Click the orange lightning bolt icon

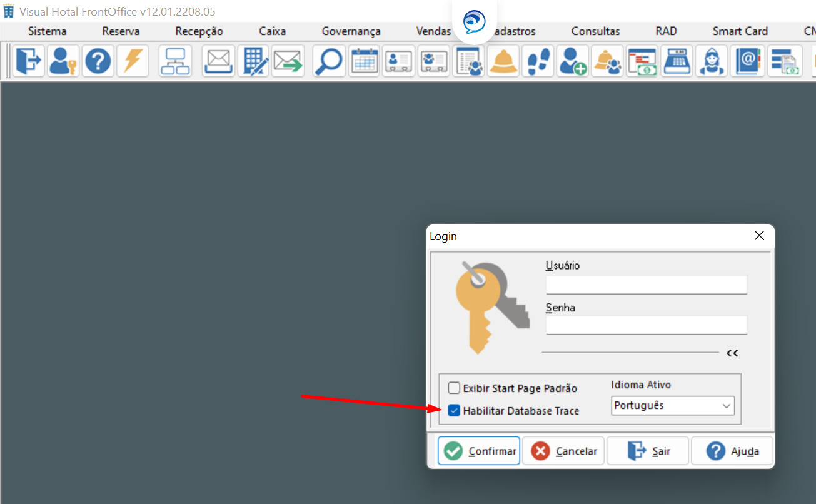tap(133, 61)
